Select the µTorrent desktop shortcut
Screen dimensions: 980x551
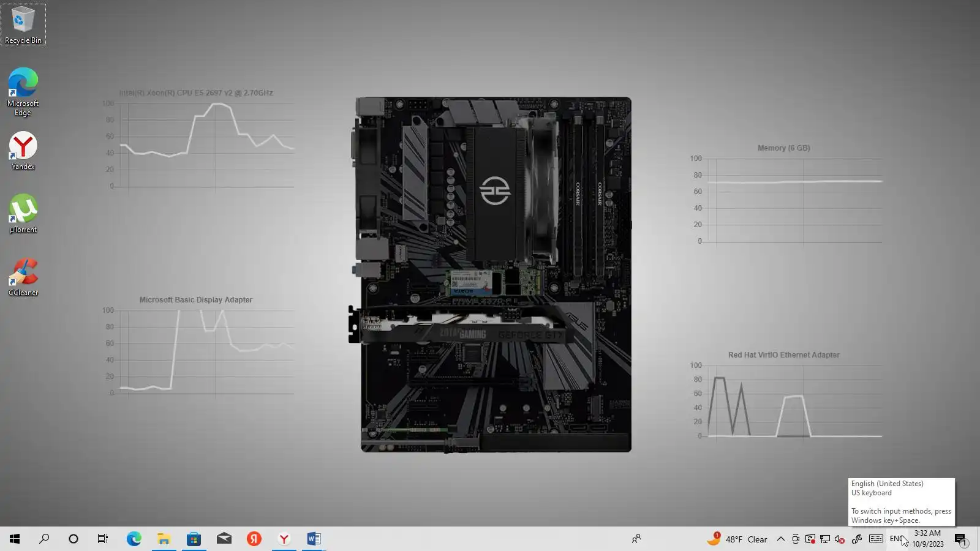point(23,214)
